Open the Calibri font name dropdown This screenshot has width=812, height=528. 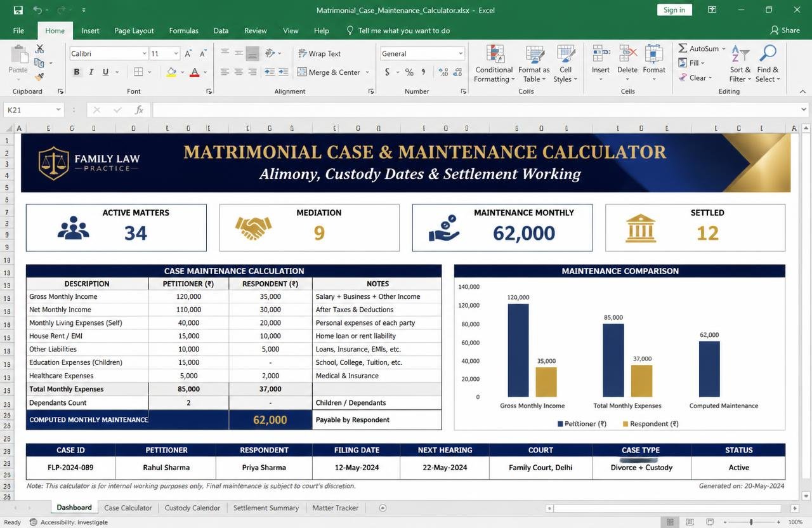[145, 54]
